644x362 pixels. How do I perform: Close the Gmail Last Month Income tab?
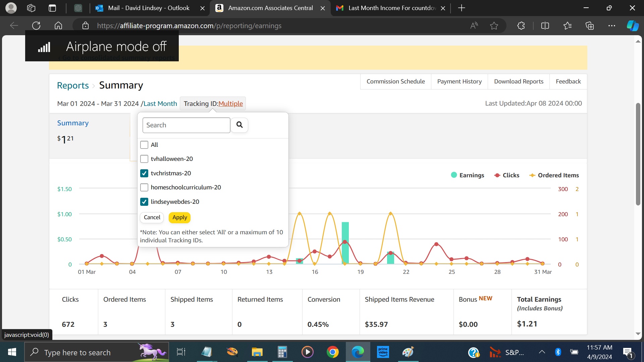pos(443,8)
